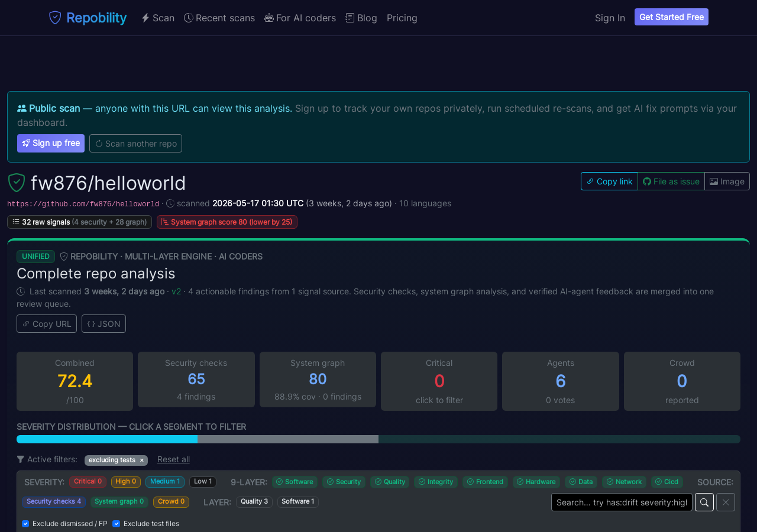This screenshot has width=757, height=532.
Task: Click the Security checks 65 card
Action: click(196, 379)
